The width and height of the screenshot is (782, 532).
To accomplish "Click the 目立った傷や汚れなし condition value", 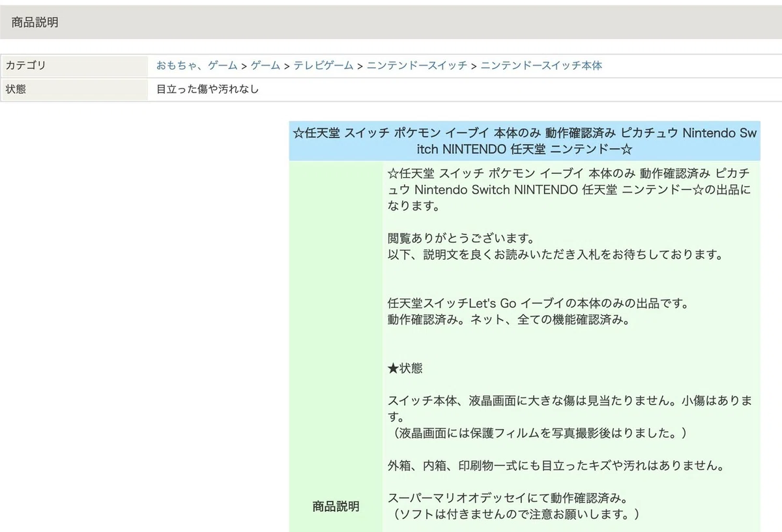I will pos(207,89).
